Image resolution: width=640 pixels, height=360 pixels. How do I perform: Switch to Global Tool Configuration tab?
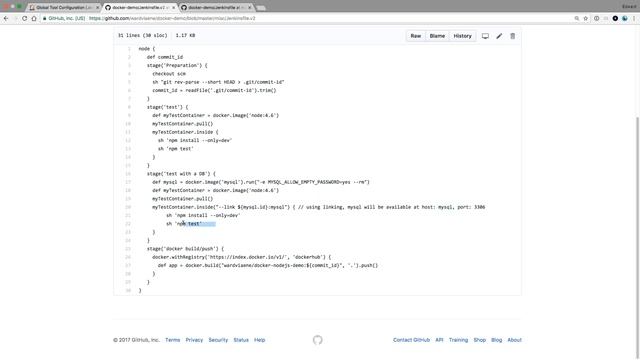coord(63,8)
